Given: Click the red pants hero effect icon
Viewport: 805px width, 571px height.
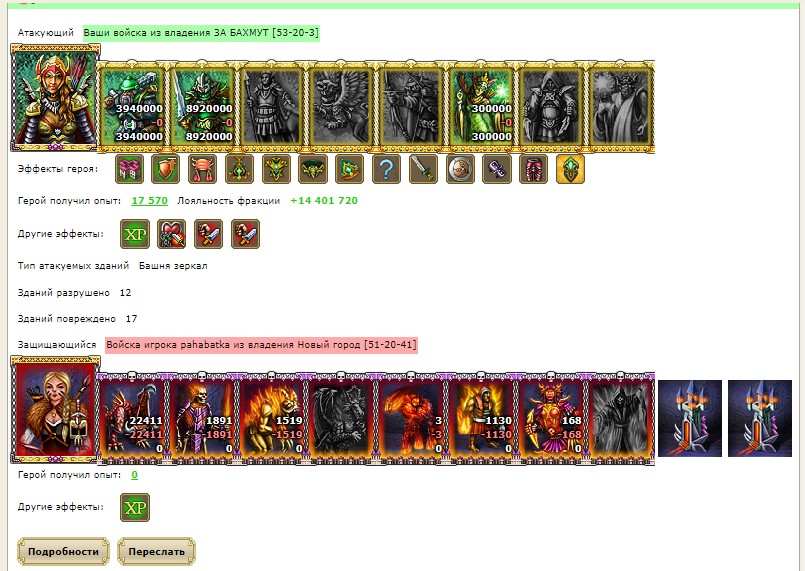Looking at the screenshot, I should coord(533,169).
